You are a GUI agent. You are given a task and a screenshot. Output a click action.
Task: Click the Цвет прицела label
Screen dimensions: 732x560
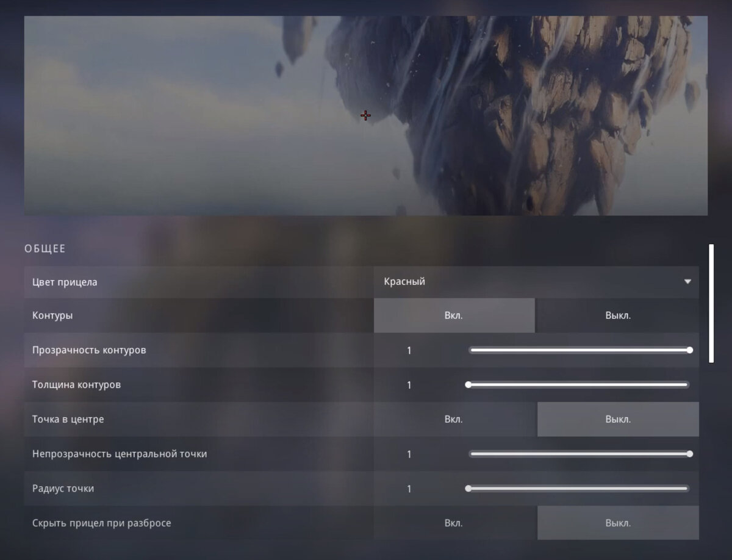coord(65,282)
